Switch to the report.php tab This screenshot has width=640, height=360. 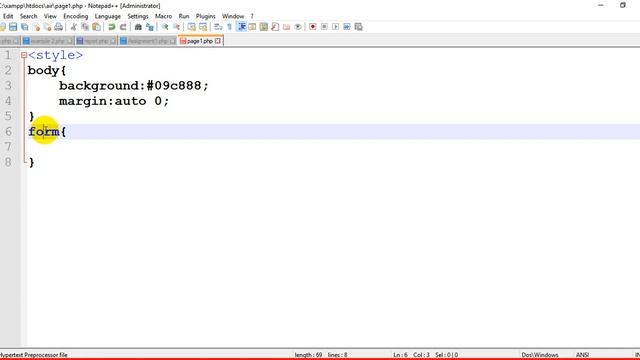(x=96, y=41)
